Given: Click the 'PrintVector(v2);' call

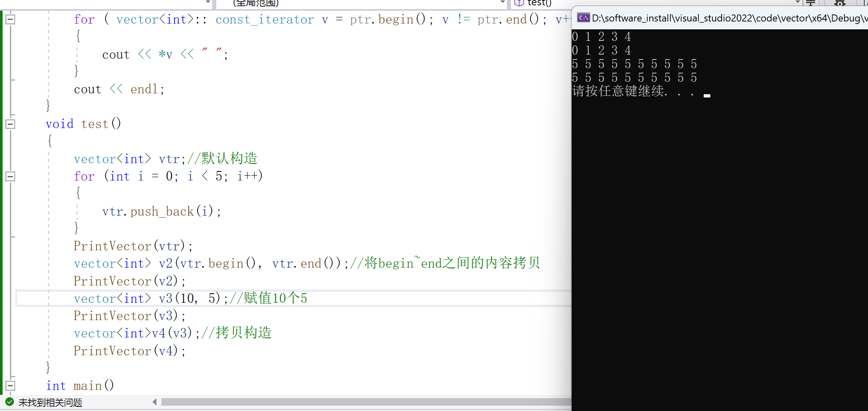Looking at the screenshot, I should [130, 281].
